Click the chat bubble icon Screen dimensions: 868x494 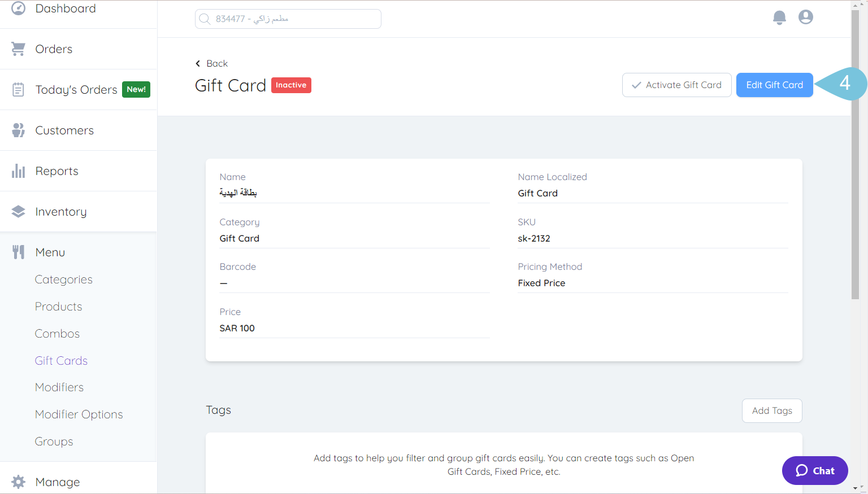pos(801,470)
